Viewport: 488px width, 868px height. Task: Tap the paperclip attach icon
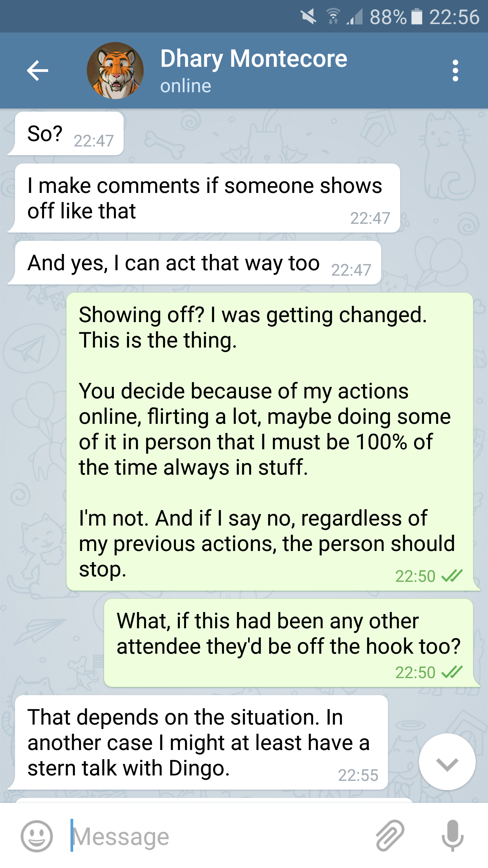[x=390, y=836]
